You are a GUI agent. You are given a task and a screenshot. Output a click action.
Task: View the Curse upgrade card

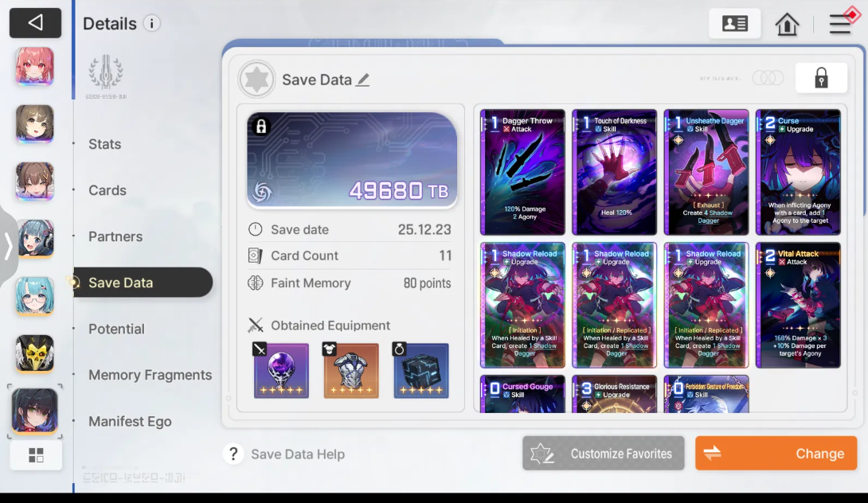coord(798,172)
